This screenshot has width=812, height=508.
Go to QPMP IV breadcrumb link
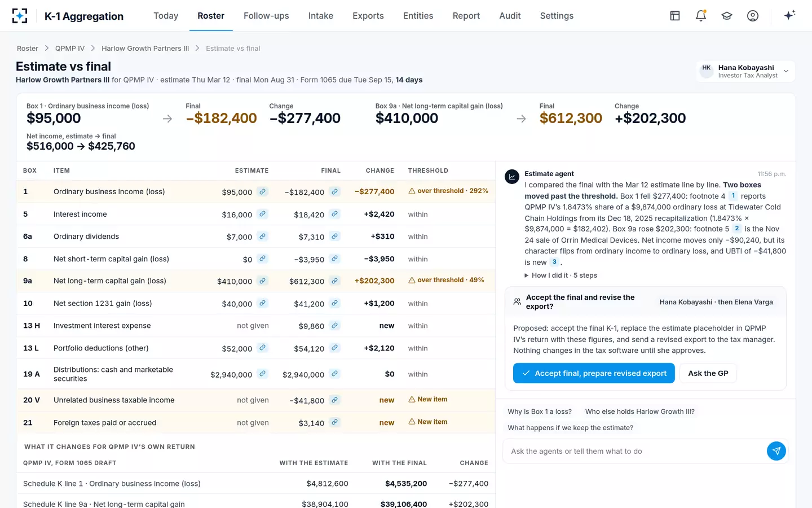[x=70, y=49]
